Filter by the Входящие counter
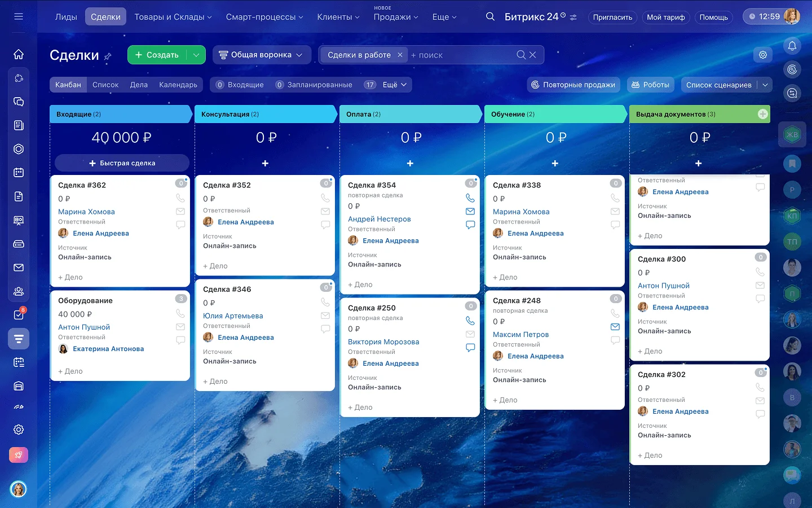 click(240, 85)
